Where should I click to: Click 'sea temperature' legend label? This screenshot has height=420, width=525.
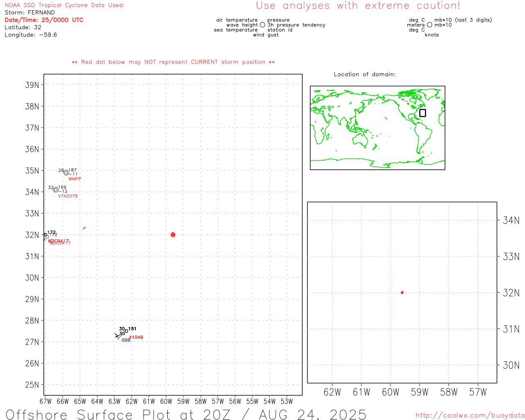click(x=236, y=30)
